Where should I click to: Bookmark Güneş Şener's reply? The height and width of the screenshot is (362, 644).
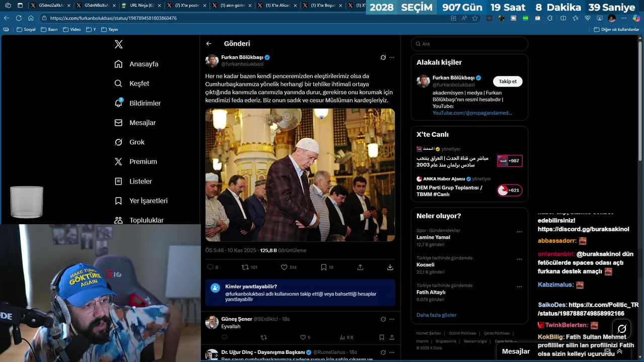(x=382, y=337)
